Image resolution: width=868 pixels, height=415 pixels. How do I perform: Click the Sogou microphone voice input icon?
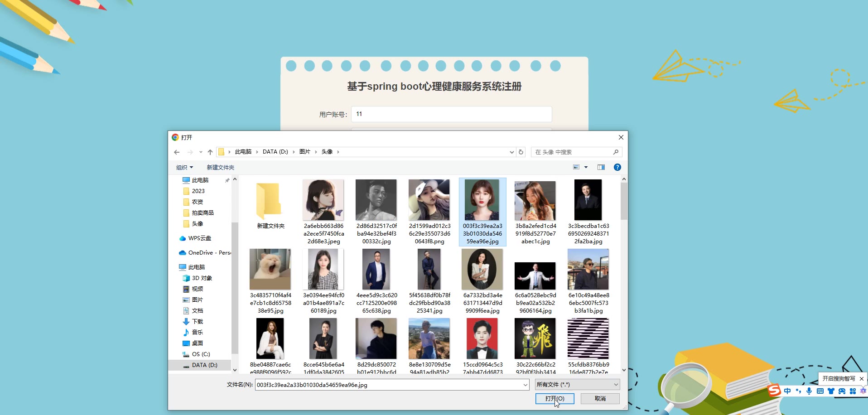click(809, 391)
